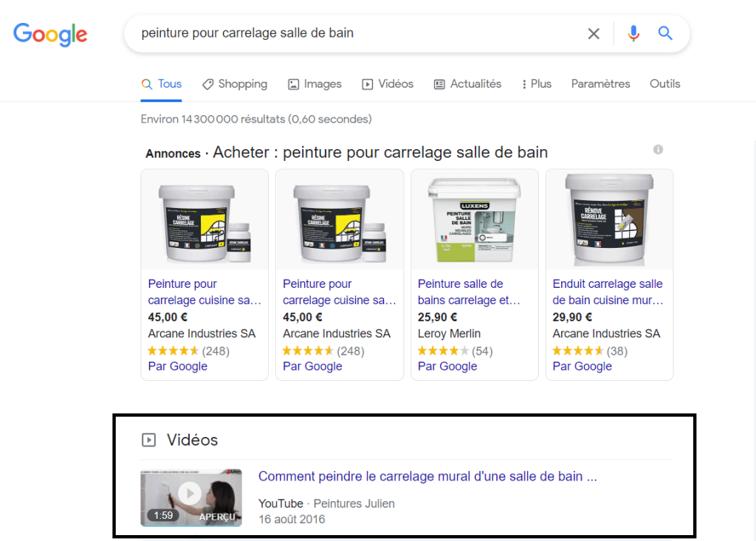Switch to the Images tab
Image resolution: width=756 pixels, height=541 pixels.
[315, 84]
